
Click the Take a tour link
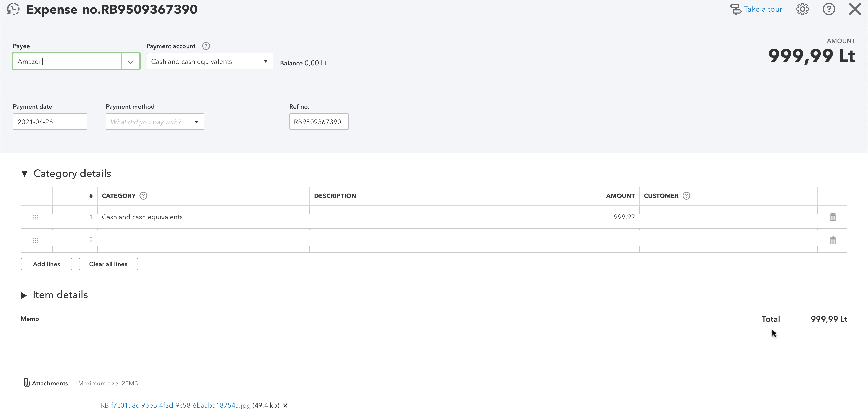[x=763, y=9]
